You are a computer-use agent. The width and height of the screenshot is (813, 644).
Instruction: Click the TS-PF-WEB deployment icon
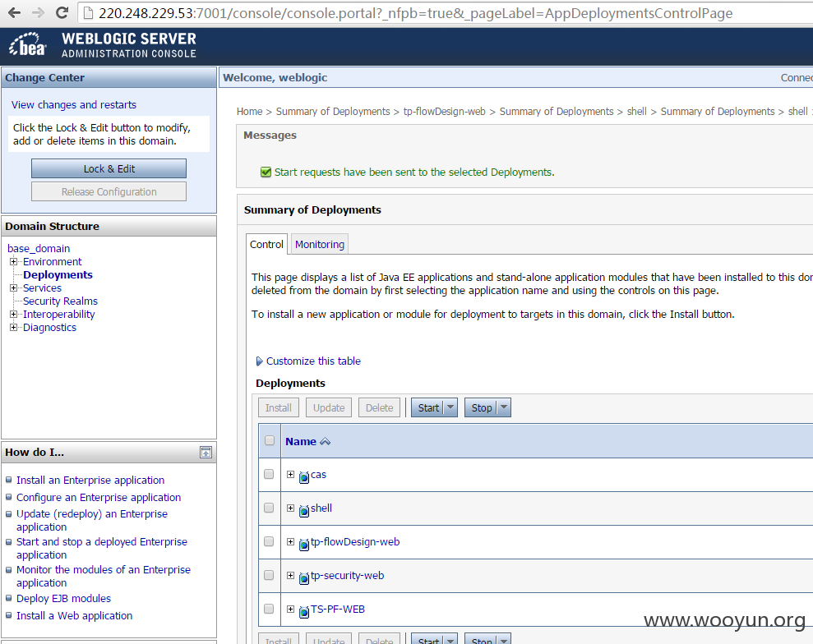tap(304, 611)
